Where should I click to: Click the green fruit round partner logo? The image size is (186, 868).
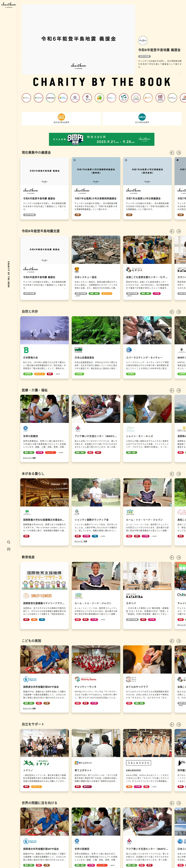coord(99,98)
